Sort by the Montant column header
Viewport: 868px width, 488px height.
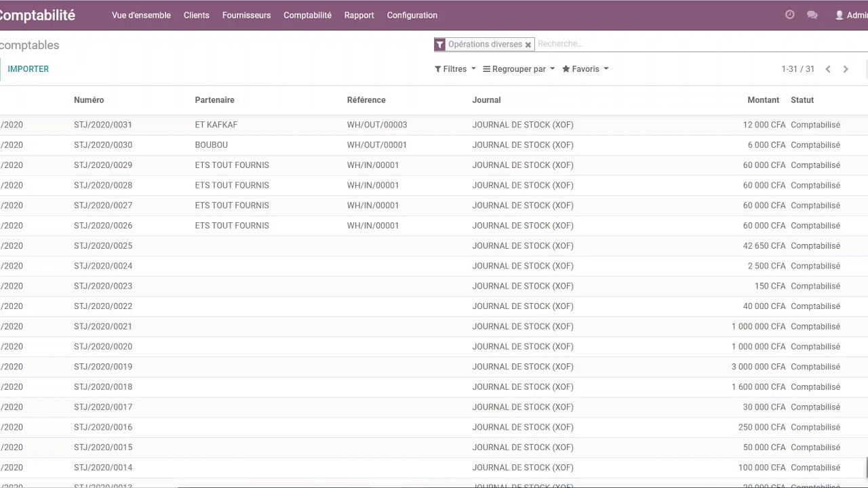[x=763, y=100]
